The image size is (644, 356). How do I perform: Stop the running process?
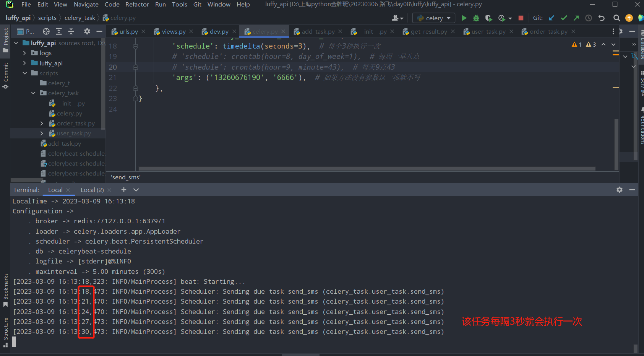(521, 18)
